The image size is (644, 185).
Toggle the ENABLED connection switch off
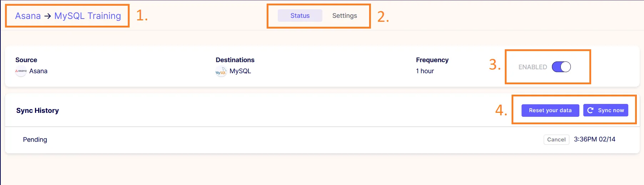pos(561,67)
